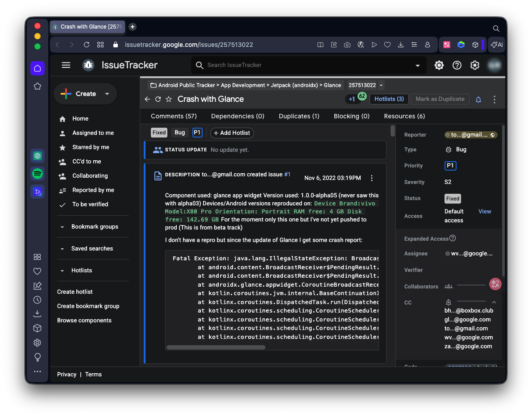The image size is (532, 417).
Task: Expand the Bookmark groups section
Action: pos(62,227)
